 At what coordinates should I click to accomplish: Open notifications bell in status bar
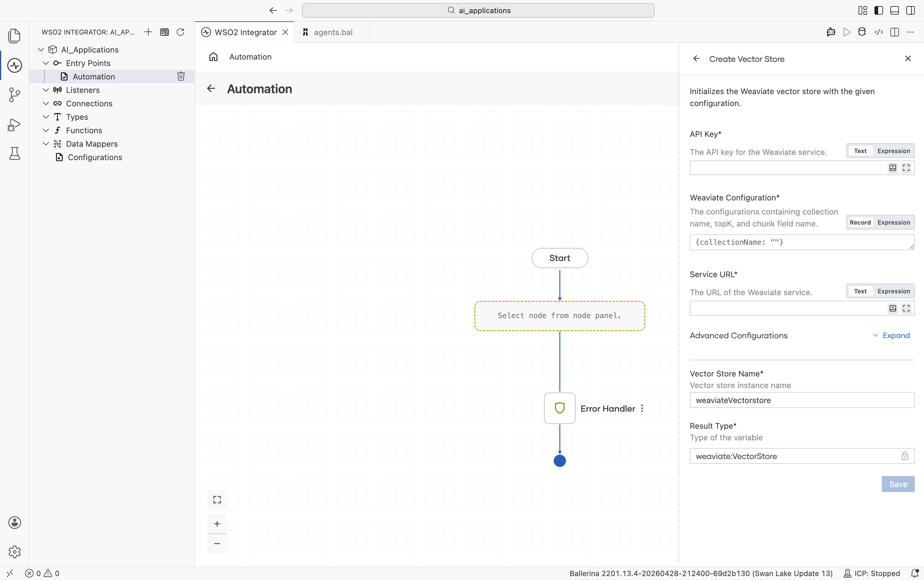click(x=915, y=573)
